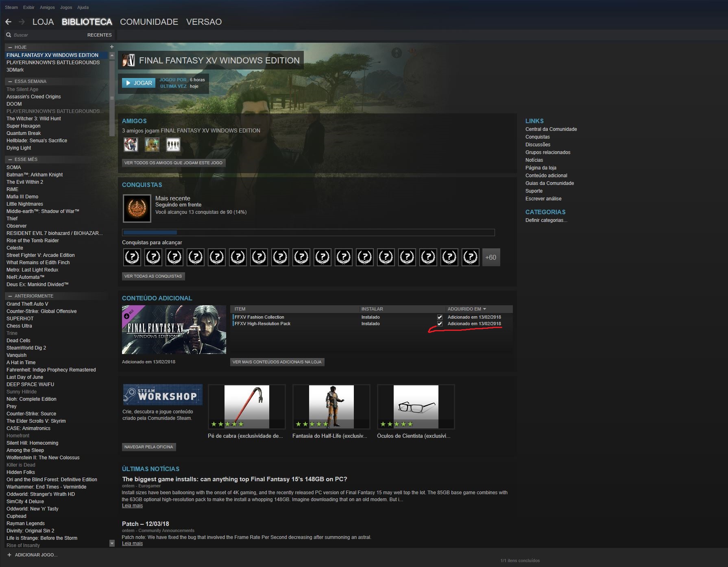
Task: Select PLAYERUNKNOWN'S BATTLEGROUNDS under HOJE
Action: (x=53, y=63)
